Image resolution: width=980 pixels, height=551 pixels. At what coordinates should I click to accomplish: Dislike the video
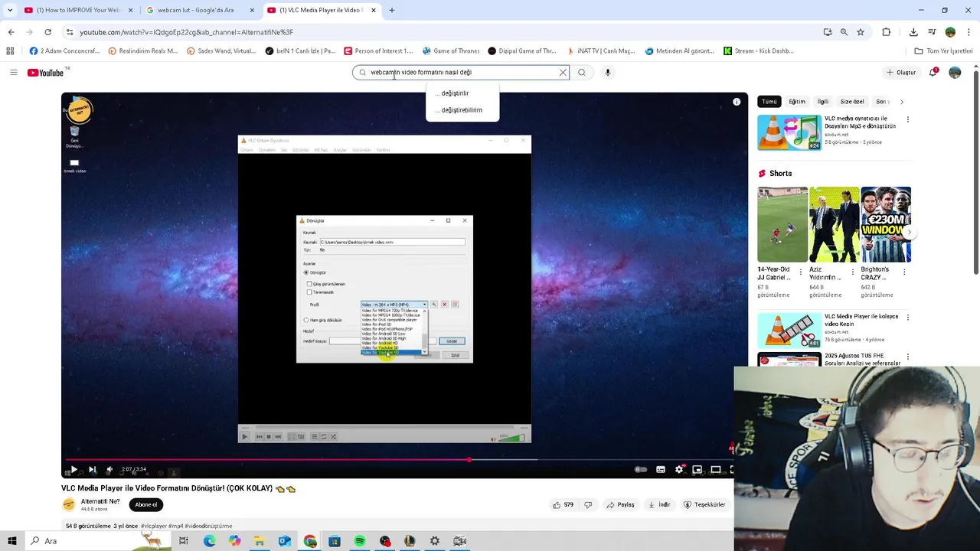[588, 505]
